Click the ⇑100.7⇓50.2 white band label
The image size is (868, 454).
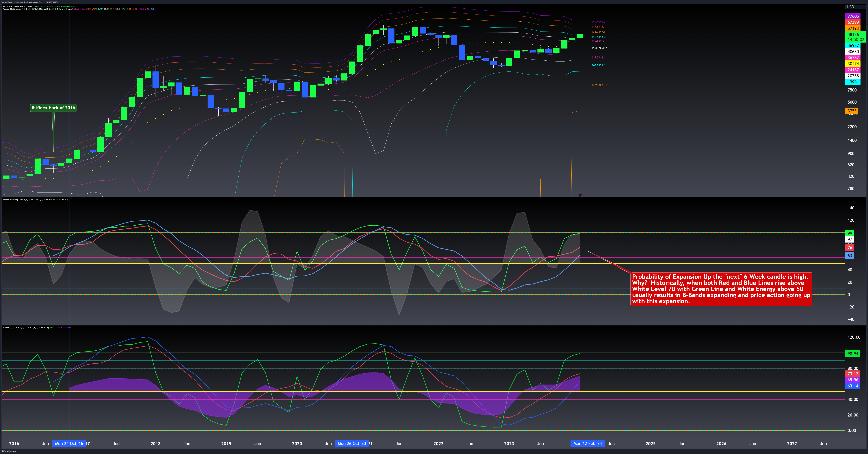tap(599, 48)
